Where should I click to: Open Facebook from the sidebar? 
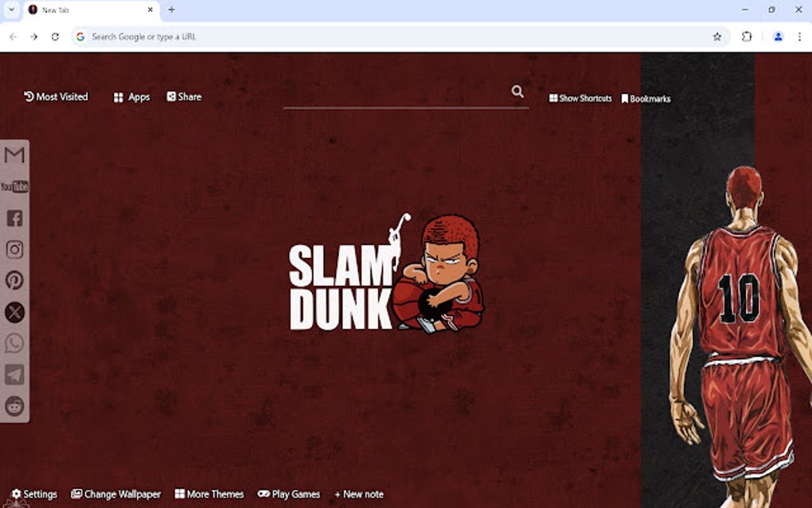click(x=14, y=218)
